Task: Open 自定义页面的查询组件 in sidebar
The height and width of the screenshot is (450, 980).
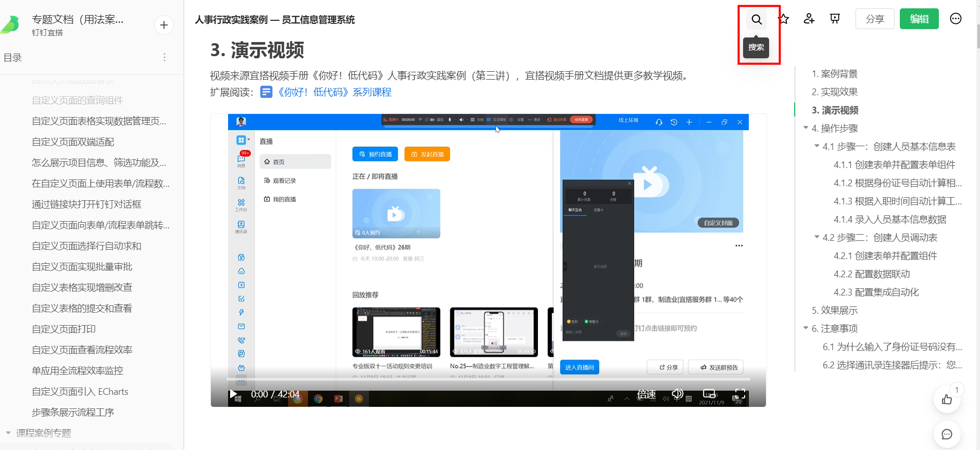Action: point(78,100)
